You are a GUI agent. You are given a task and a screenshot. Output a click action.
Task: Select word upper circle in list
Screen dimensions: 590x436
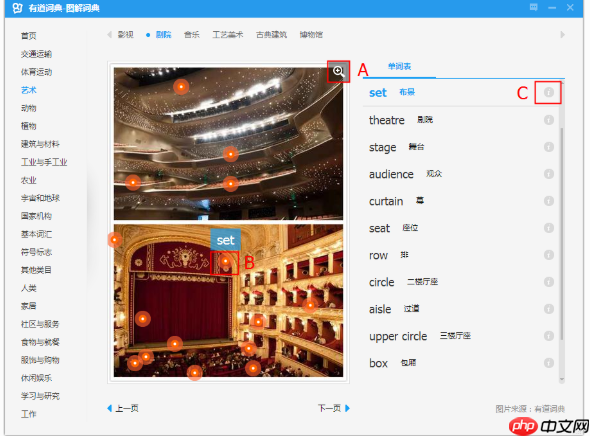coord(398,336)
